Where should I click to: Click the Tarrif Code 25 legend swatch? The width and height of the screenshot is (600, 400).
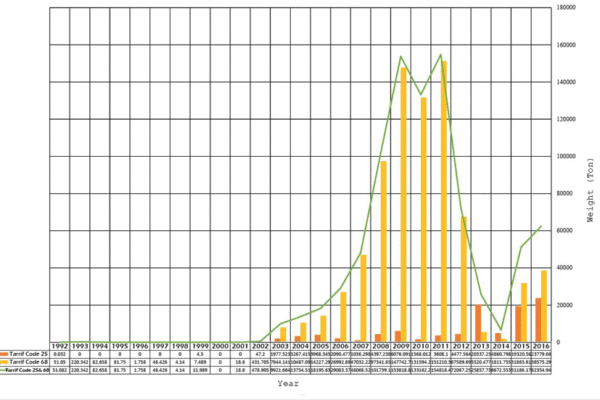pyautogui.click(x=5, y=354)
